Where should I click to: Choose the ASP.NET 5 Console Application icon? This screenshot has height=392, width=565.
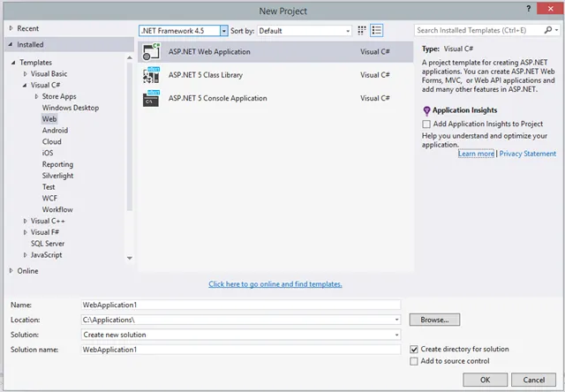point(150,98)
